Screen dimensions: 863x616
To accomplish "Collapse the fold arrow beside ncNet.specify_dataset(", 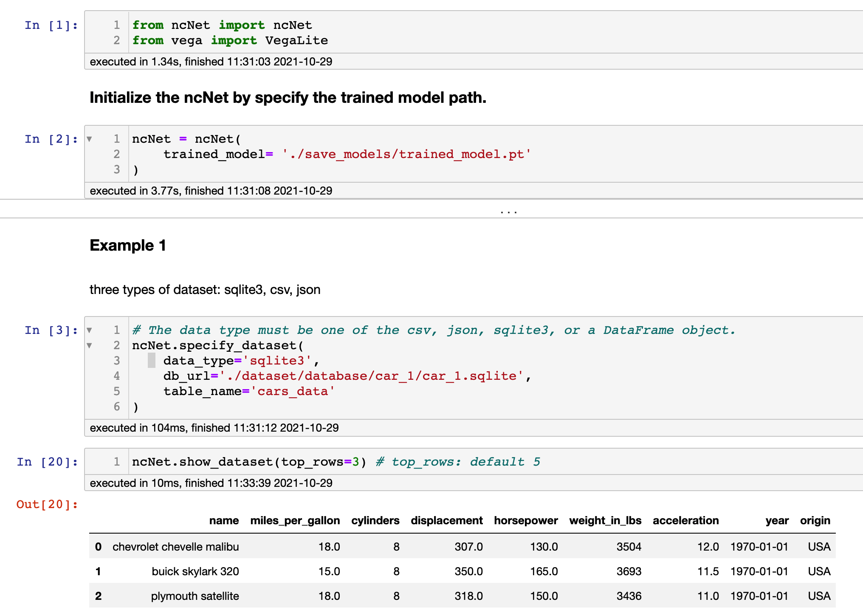I will coord(89,345).
